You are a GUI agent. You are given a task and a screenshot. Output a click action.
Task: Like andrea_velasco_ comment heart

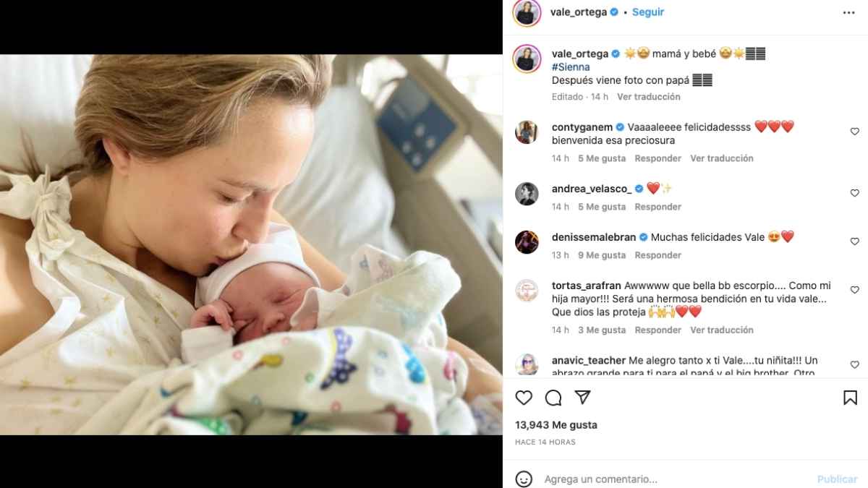point(854,193)
